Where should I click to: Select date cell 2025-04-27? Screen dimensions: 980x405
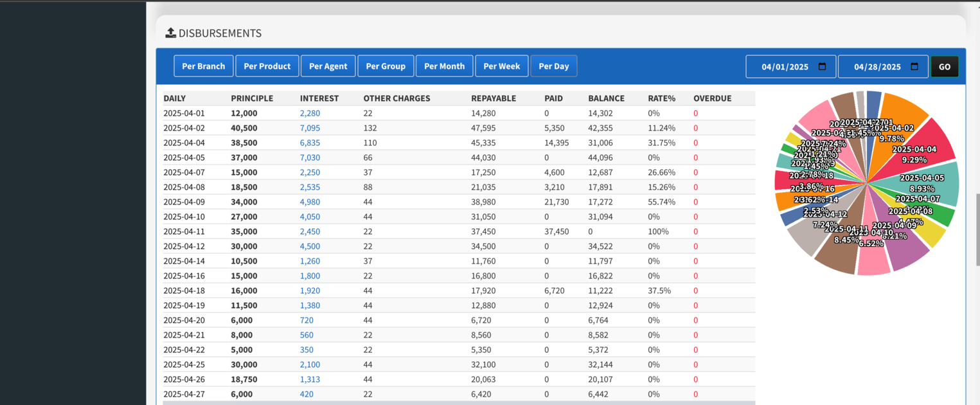pyautogui.click(x=184, y=394)
